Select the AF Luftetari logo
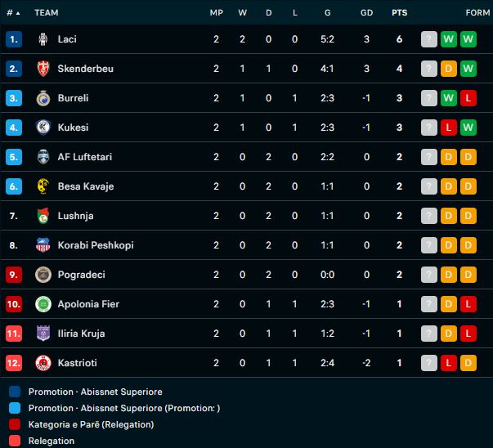This screenshot has height=448, width=493. pos(43,157)
